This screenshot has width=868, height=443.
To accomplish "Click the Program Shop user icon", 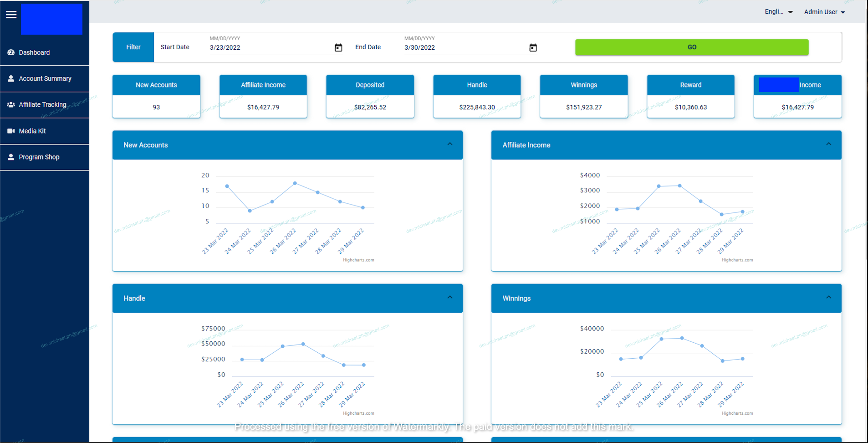I will pyautogui.click(x=11, y=157).
